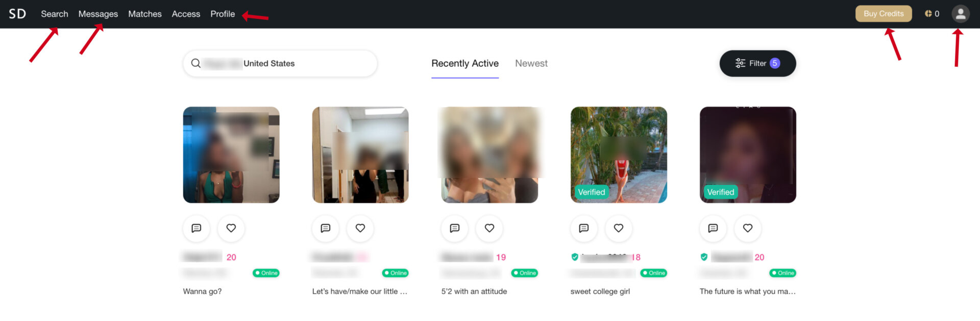Open the user avatar account icon
Viewport: 980px width, 321px height.
click(960, 14)
